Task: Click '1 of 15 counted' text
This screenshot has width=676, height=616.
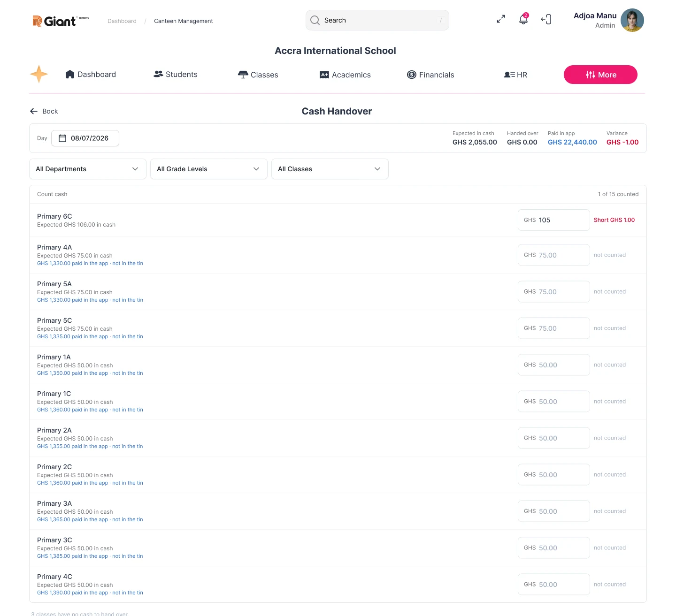Action: (618, 194)
